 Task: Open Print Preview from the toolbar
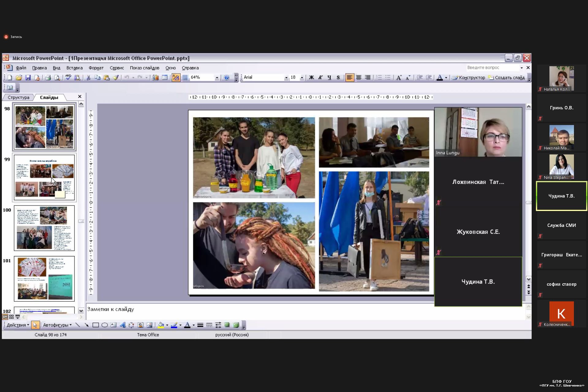coord(57,78)
